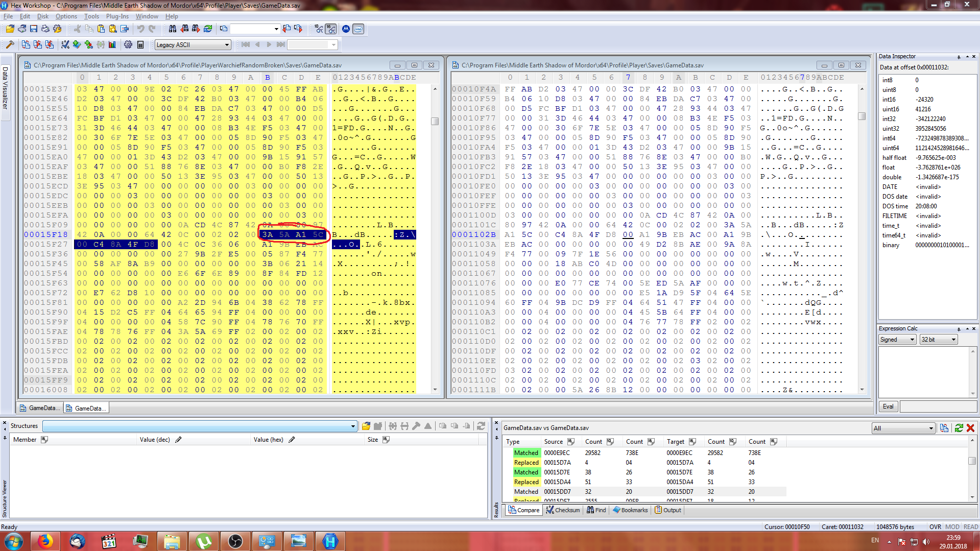The height and width of the screenshot is (551, 980).
Task: Switch to the Checksum results tab
Action: point(563,510)
